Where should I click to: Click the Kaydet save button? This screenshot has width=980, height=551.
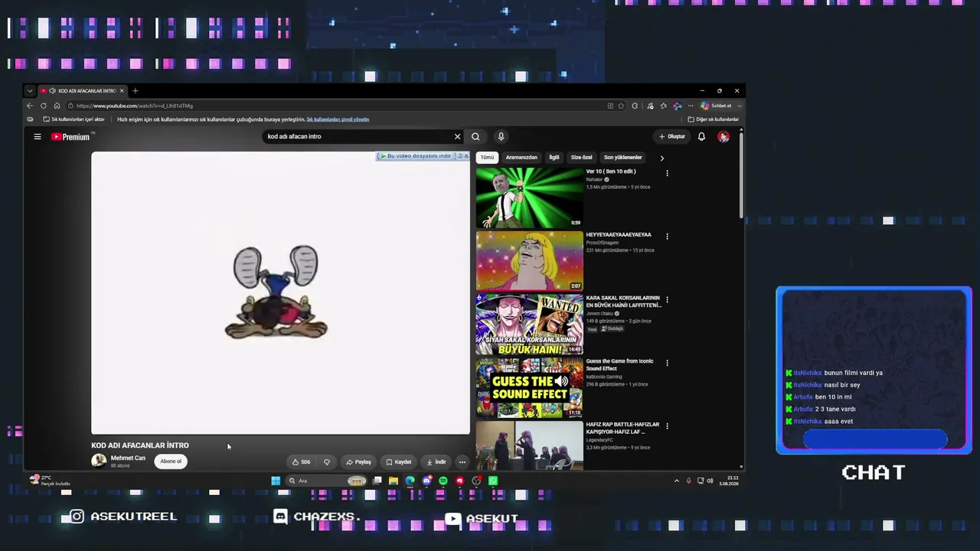(x=399, y=462)
